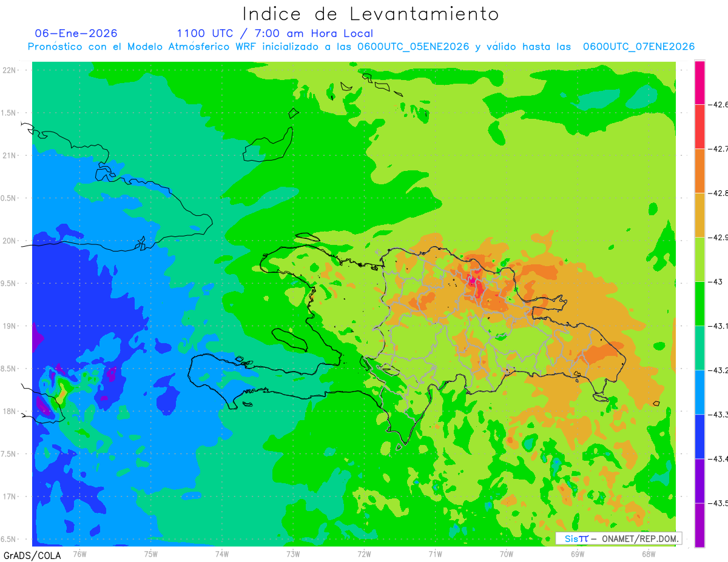Click the '7.5N' latitude label

(9, 454)
